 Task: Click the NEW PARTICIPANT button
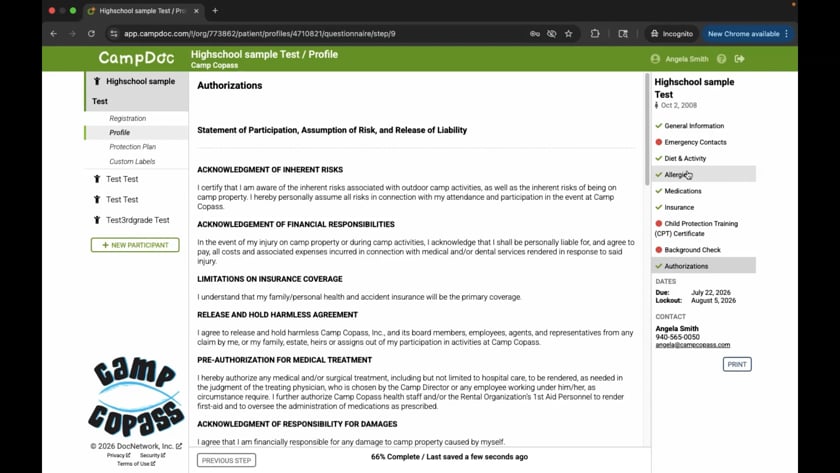pyautogui.click(x=135, y=245)
